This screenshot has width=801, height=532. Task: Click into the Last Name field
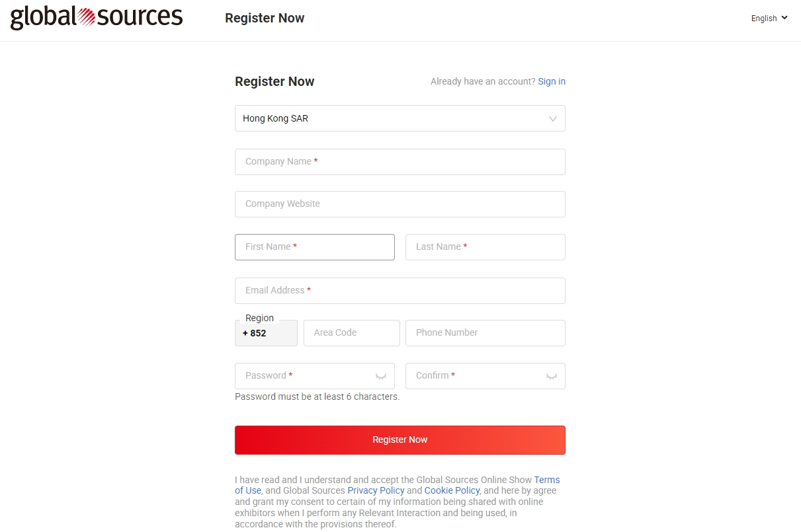coord(485,247)
